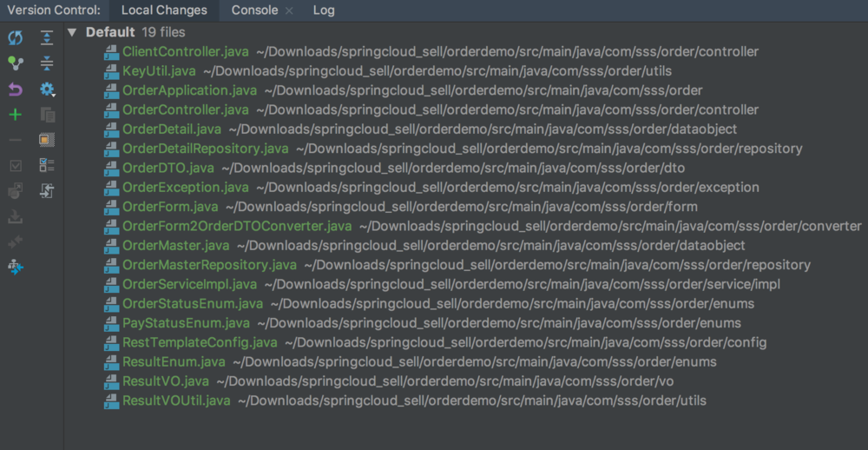Click the Set Active Changelist checkmark icon
The width and height of the screenshot is (868, 450).
tap(16, 165)
